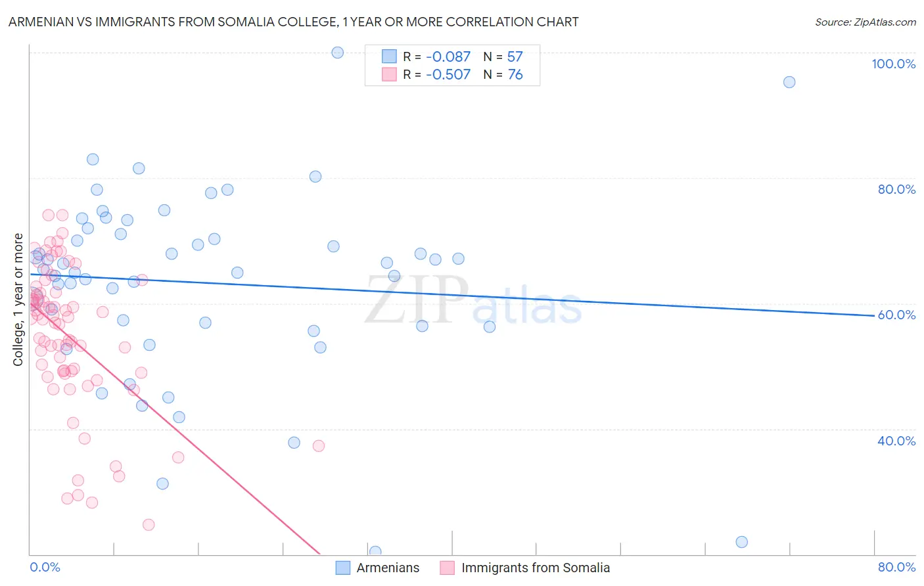The image size is (924, 586).
Task: Click the blue R = -0.087 legend box
Action: click(389, 56)
